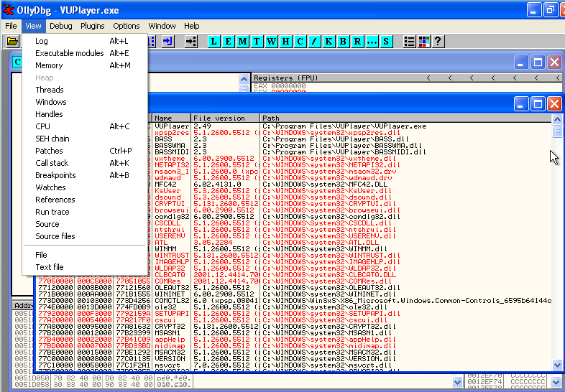Click the BASSMIDI module name
The height and width of the screenshot is (392, 565).
click(x=172, y=152)
